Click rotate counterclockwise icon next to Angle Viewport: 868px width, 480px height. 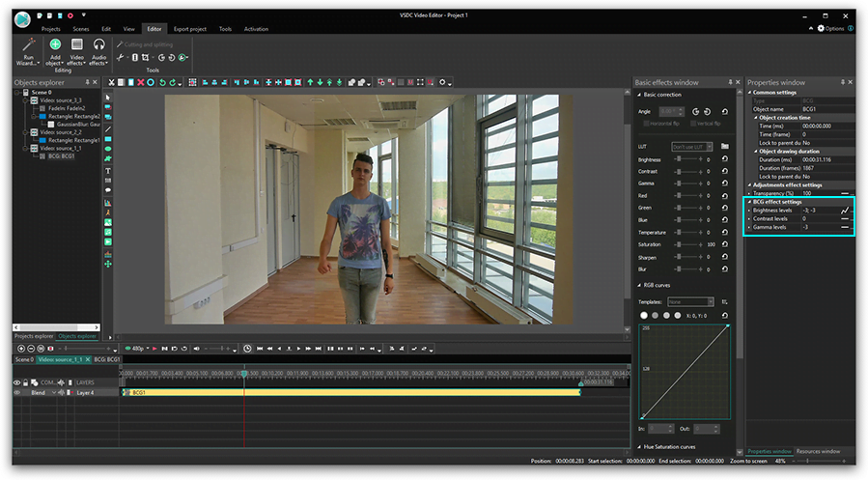coord(696,111)
